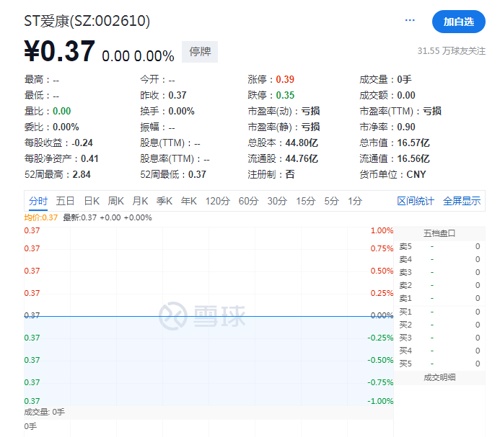This screenshot has height=437, width=500.
Task: Pick the 5分 interval tab
Action: coord(332,201)
